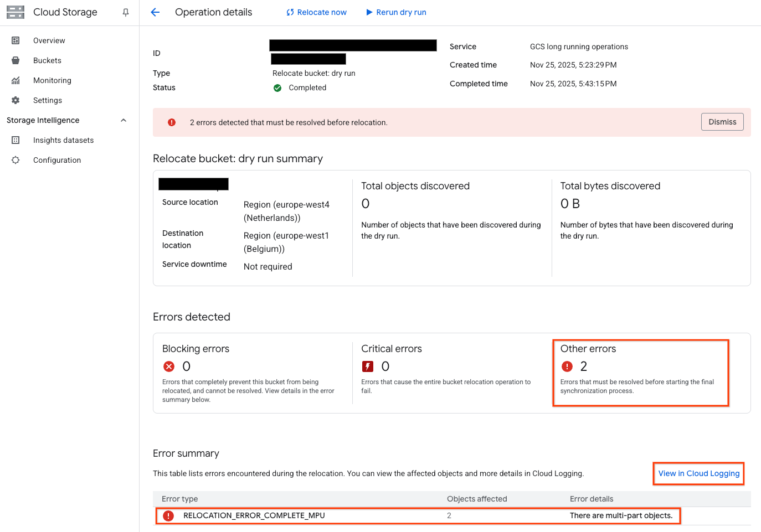Select Overview in the navigation menu
This screenshot has height=532, width=761.
49,40
